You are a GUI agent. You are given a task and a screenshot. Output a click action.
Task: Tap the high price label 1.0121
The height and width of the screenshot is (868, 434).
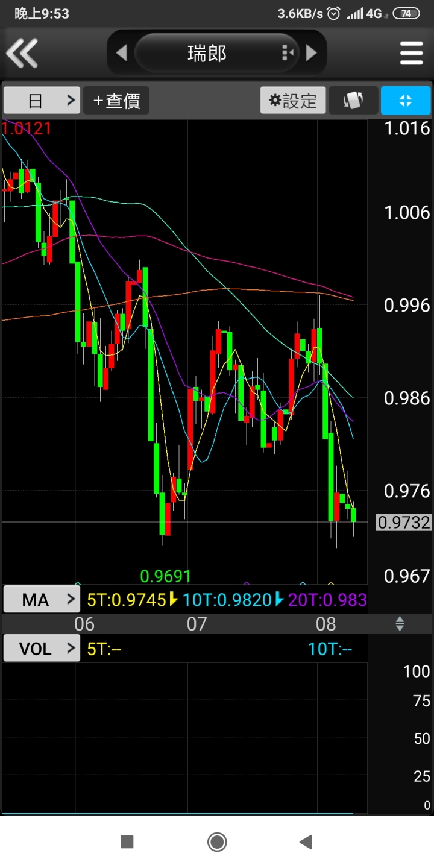[x=27, y=128]
